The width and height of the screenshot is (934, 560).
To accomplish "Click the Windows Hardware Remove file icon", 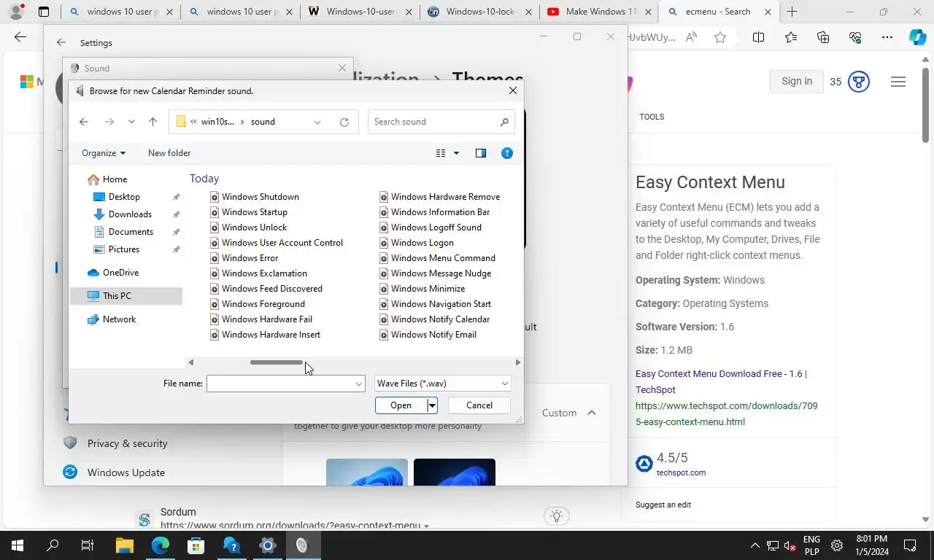I will [384, 197].
